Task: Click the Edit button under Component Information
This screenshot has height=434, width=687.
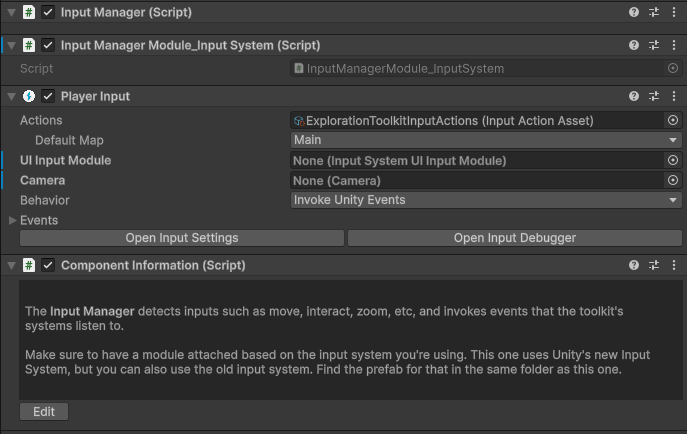Action: coord(44,412)
